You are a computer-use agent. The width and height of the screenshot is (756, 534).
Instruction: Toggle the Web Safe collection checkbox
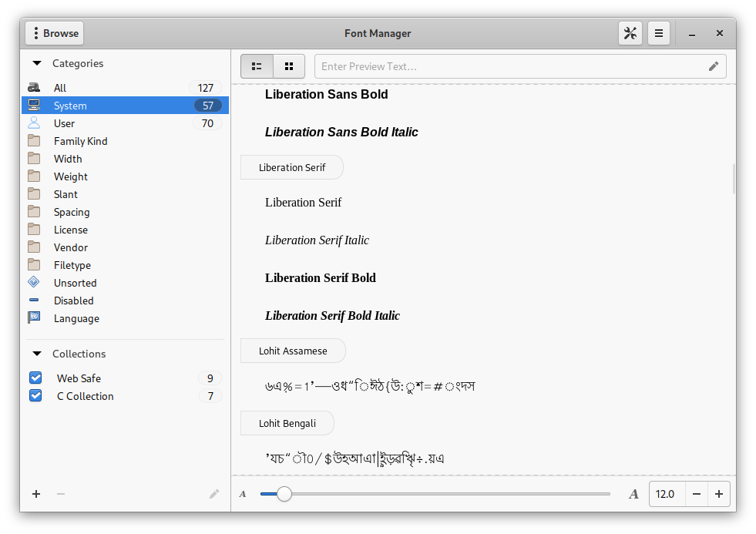(35, 378)
